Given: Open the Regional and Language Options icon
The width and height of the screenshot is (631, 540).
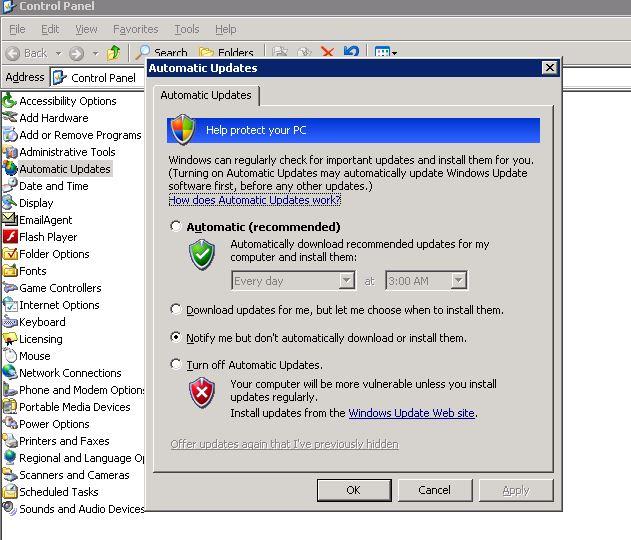Looking at the screenshot, I should [x=9, y=458].
